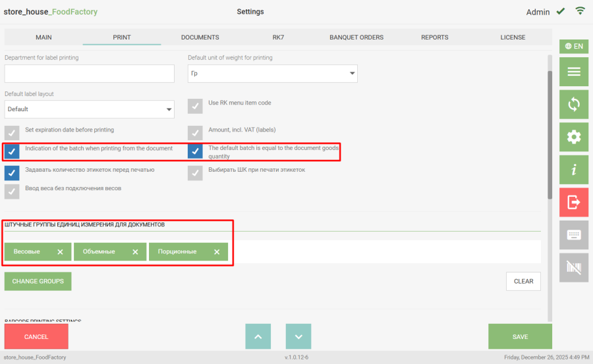Image resolution: width=593 pixels, height=364 pixels.
Task: Click the crossed-out barcode scanner icon
Action: pos(573,267)
